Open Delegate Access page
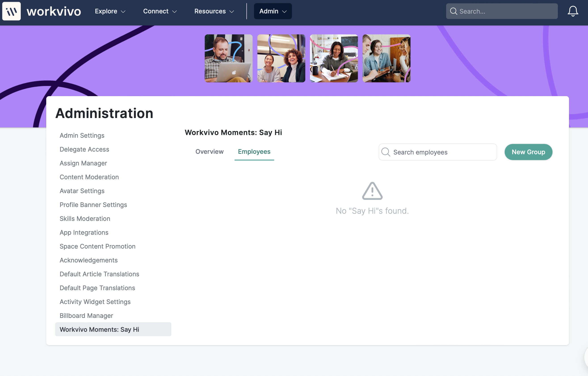588x376 pixels. tap(84, 149)
